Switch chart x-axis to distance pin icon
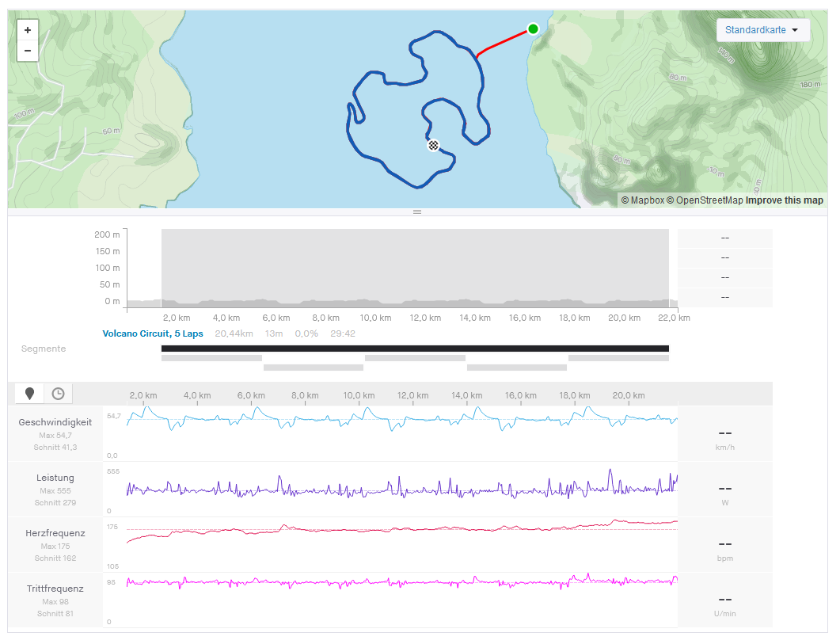840x644 pixels. [30, 394]
